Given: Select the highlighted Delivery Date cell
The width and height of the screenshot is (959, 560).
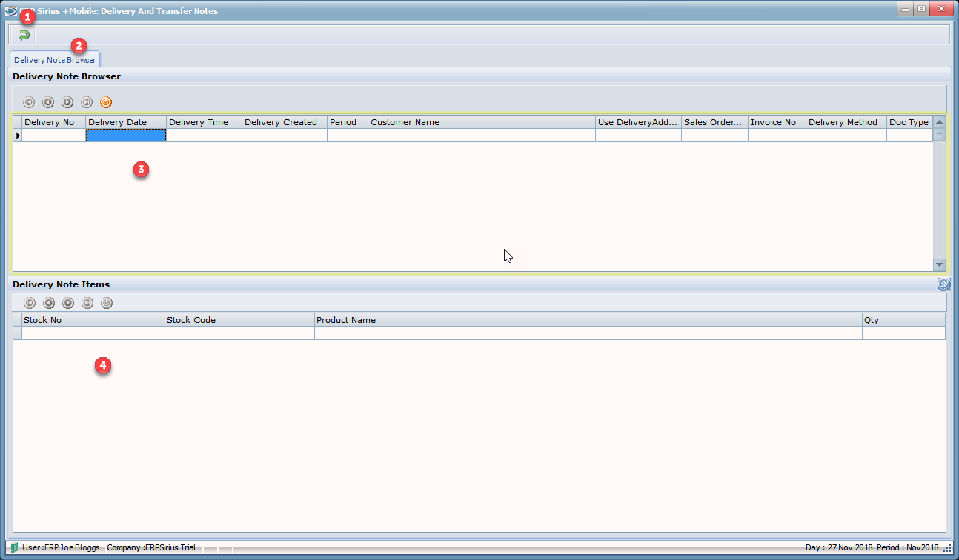Looking at the screenshot, I should 126,136.
